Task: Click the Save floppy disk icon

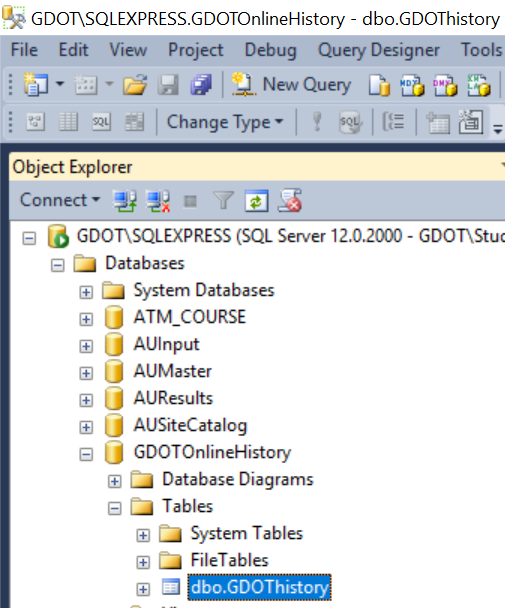Action: point(168,85)
